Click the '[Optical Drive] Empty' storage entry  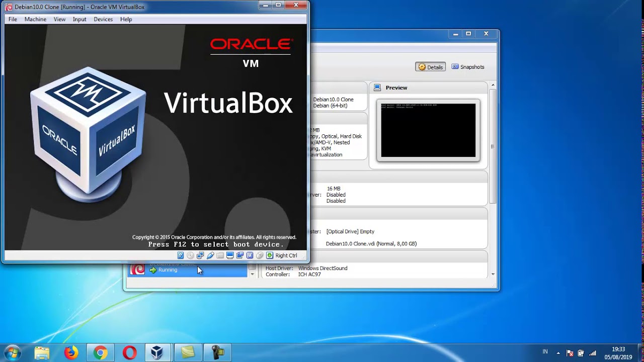click(x=350, y=231)
